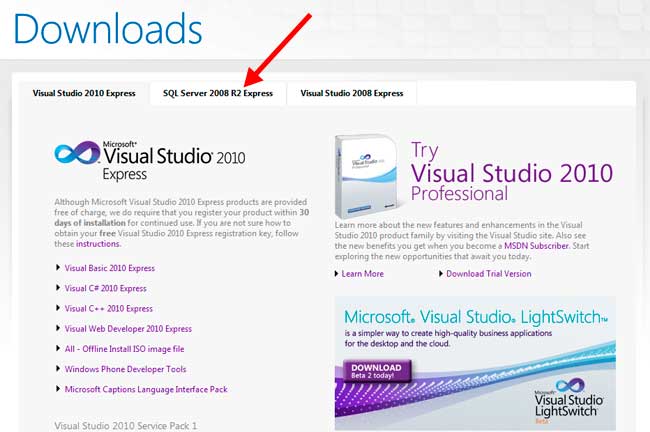This screenshot has height=432, width=650.
Task: Open All - Offline Install ISO image file
Action: tap(124, 349)
